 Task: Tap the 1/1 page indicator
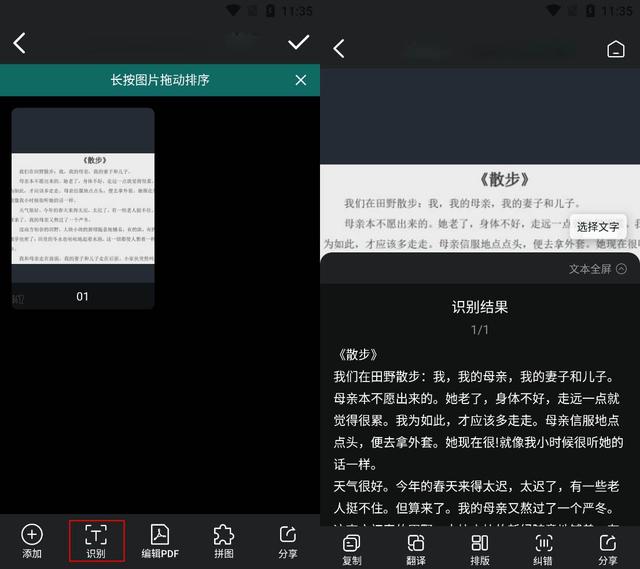(x=480, y=330)
